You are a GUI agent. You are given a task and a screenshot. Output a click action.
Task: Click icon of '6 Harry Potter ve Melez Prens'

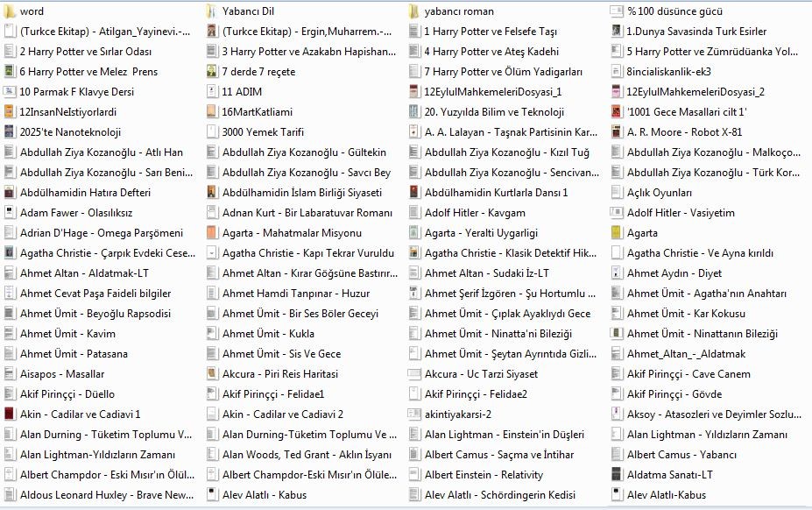pyautogui.click(x=10, y=72)
